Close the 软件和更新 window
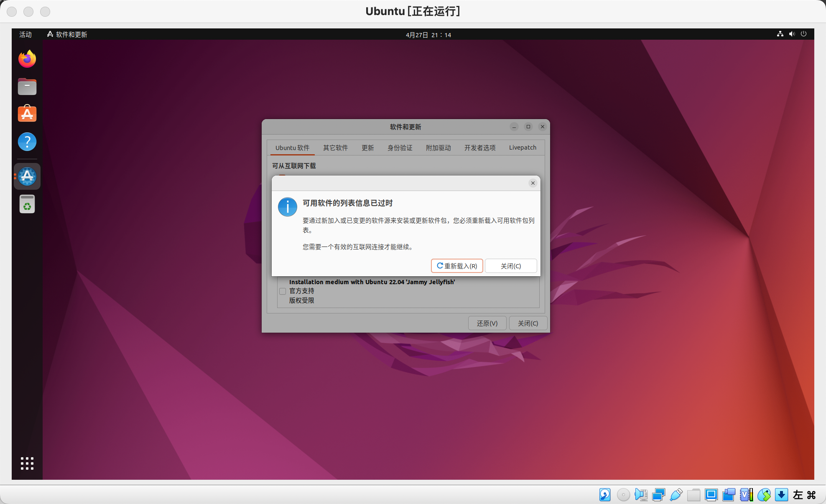 [543, 127]
